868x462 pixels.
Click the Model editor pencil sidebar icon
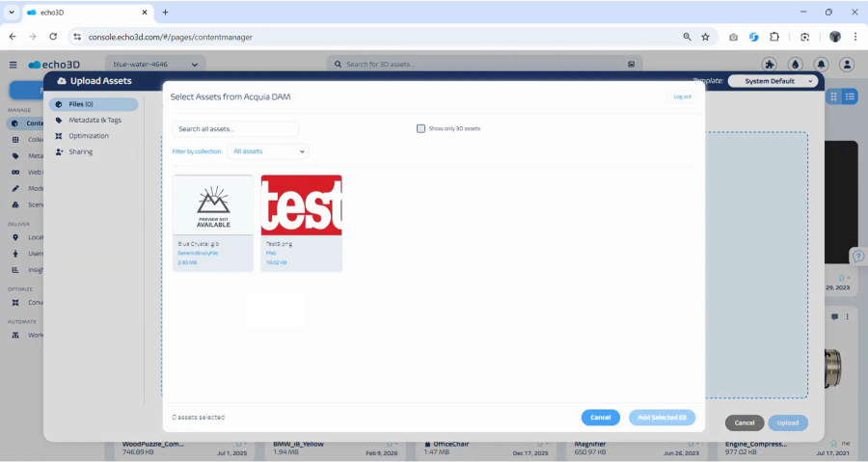point(15,188)
